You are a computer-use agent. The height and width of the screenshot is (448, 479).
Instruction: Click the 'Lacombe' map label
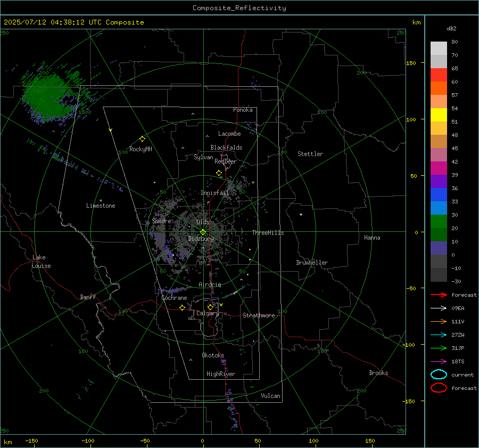pyautogui.click(x=229, y=134)
